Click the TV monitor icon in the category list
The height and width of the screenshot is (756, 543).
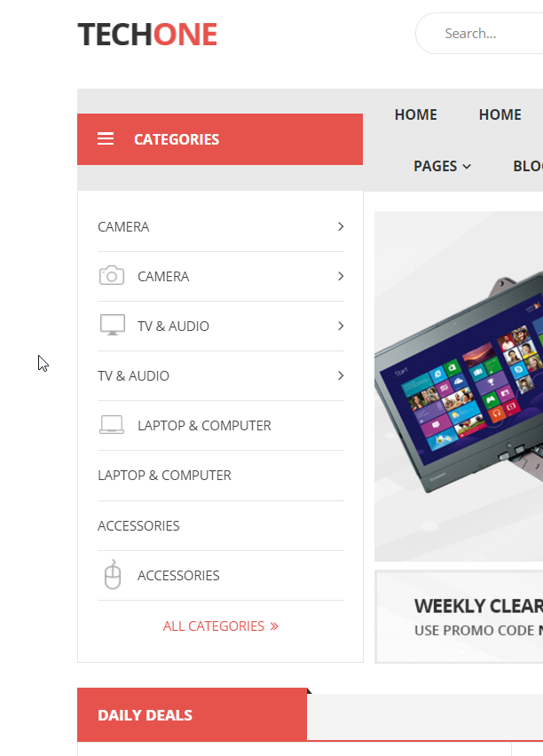click(113, 325)
